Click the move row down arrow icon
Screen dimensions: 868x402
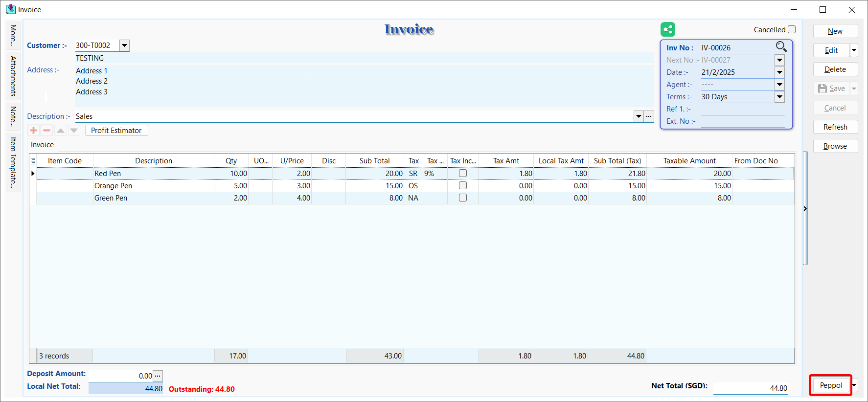pos(74,130)
